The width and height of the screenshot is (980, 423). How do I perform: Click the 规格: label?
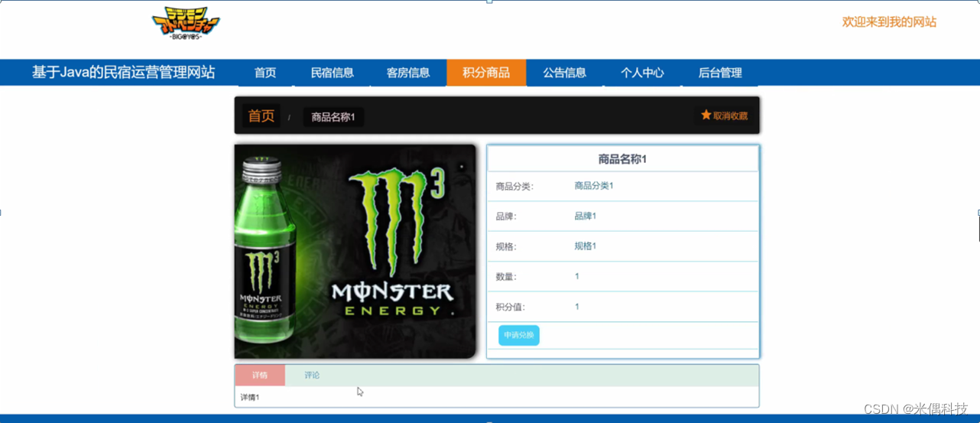pyautogui.click(x=506, y=247)
